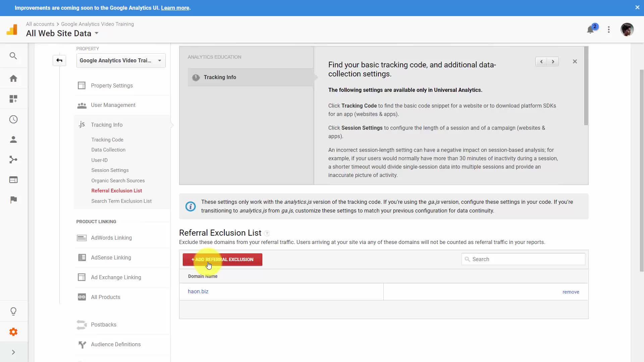This screenshot has width=644, height=362.
Task: Go to Home via house icon
Action: click(13, 78)
